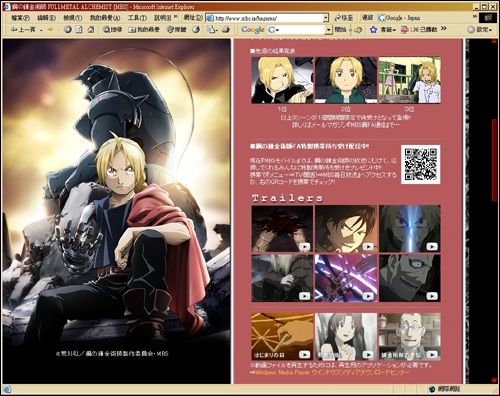Open the History toolbar icon
The width and height of the screenshot is (500, 396).
coord(196,30)
